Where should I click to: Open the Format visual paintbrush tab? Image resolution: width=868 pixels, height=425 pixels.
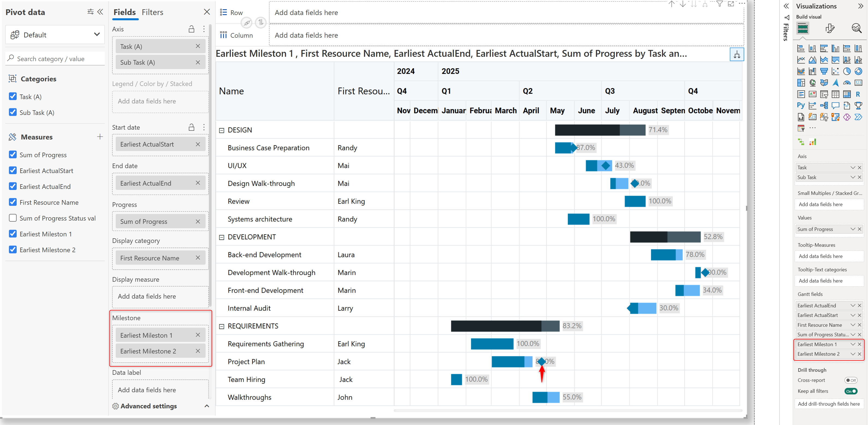[x=830, y=28]
